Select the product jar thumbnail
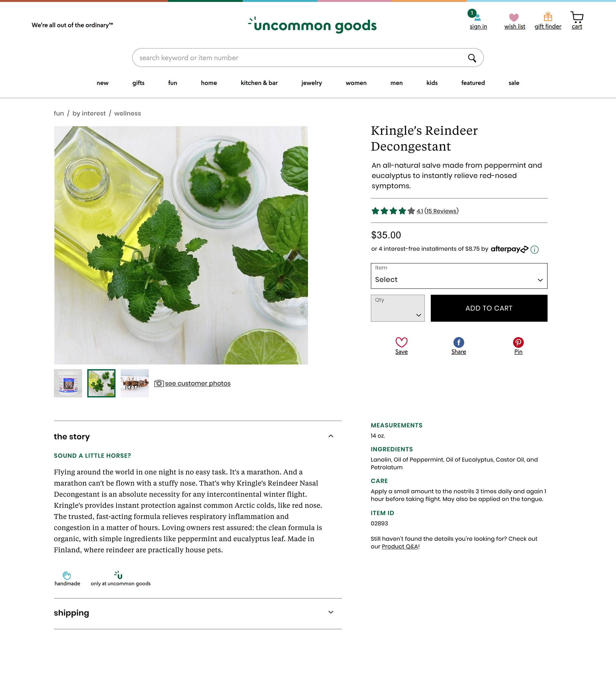The image size is (616, 699). coord(68,383)
